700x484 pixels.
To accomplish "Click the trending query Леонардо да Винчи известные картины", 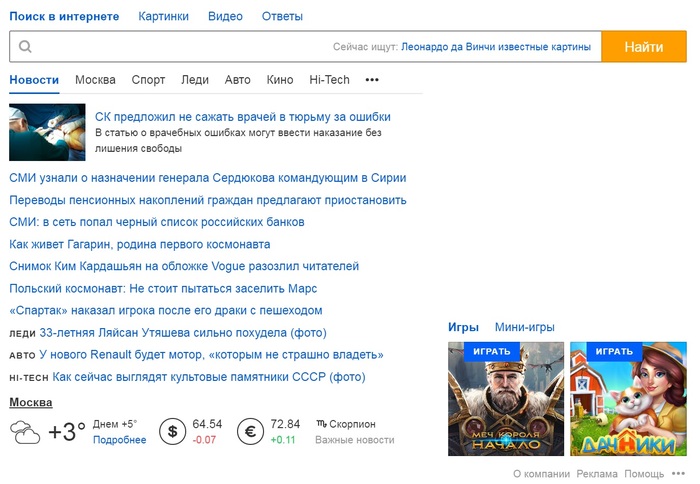I will click(496, 47).
